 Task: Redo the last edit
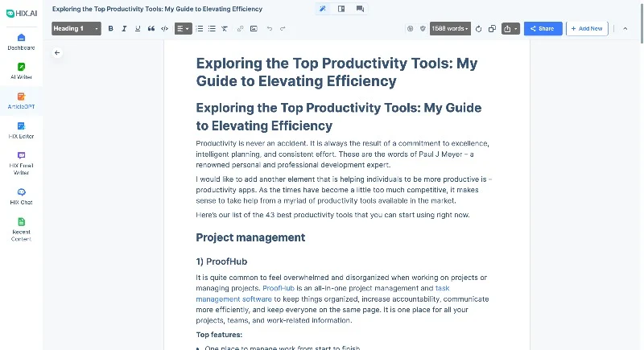(283, 28)
